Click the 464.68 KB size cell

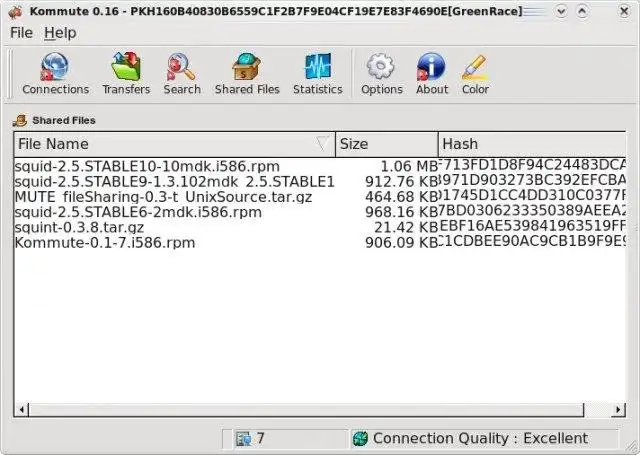click(x=401, y=197)
